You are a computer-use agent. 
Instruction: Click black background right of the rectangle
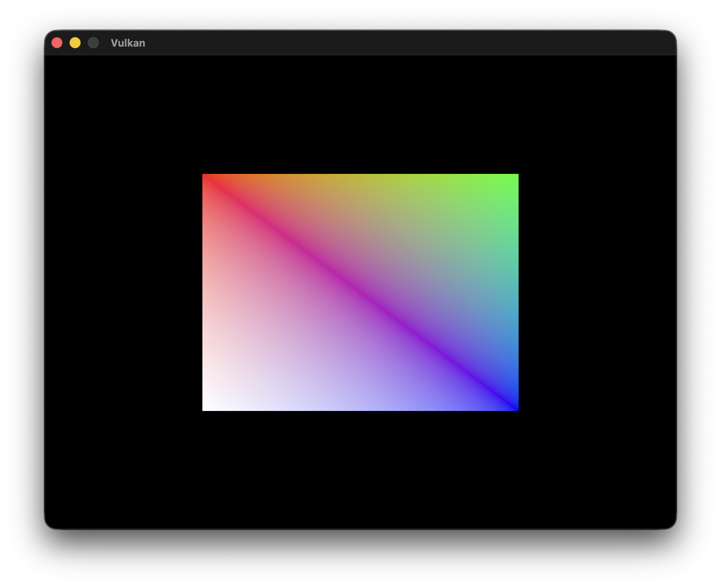tap(597, 292)
